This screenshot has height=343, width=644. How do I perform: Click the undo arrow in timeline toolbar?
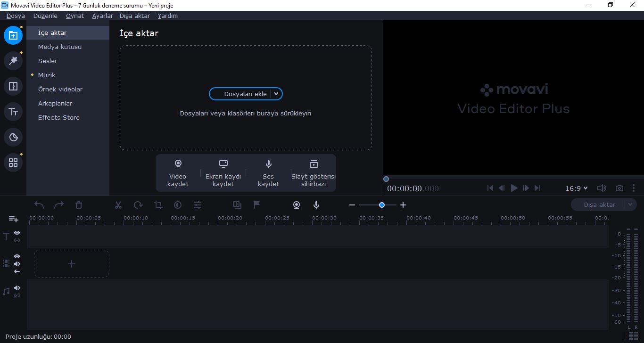tap(39, 205)
